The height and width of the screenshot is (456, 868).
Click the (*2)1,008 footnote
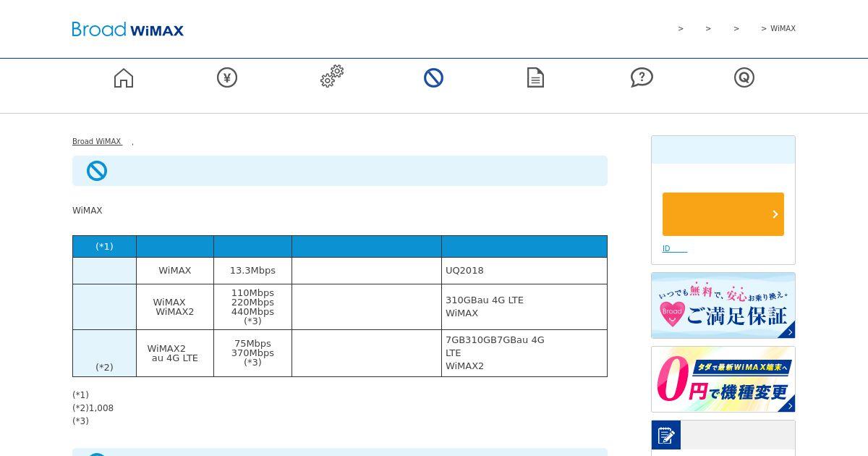[x=93, y=408]
